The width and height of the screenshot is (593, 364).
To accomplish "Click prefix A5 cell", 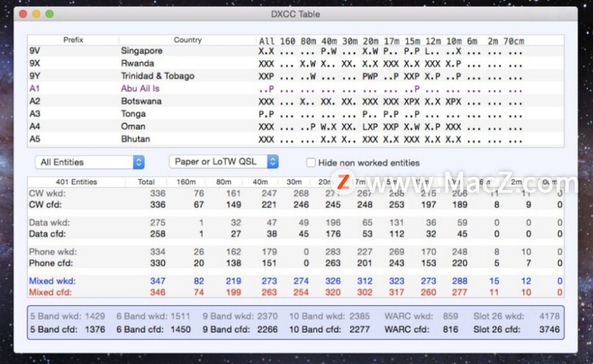I will [x=34, y=139].
